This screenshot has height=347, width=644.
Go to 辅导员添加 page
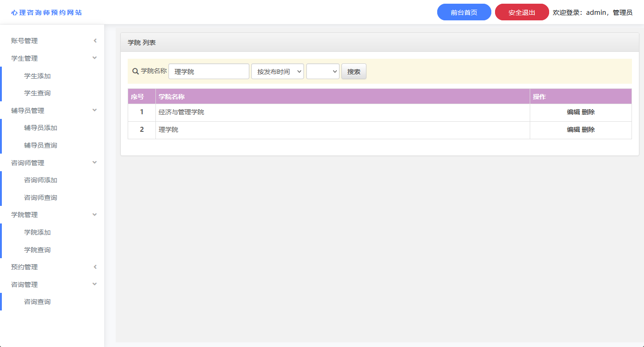(x=41, y=128)
